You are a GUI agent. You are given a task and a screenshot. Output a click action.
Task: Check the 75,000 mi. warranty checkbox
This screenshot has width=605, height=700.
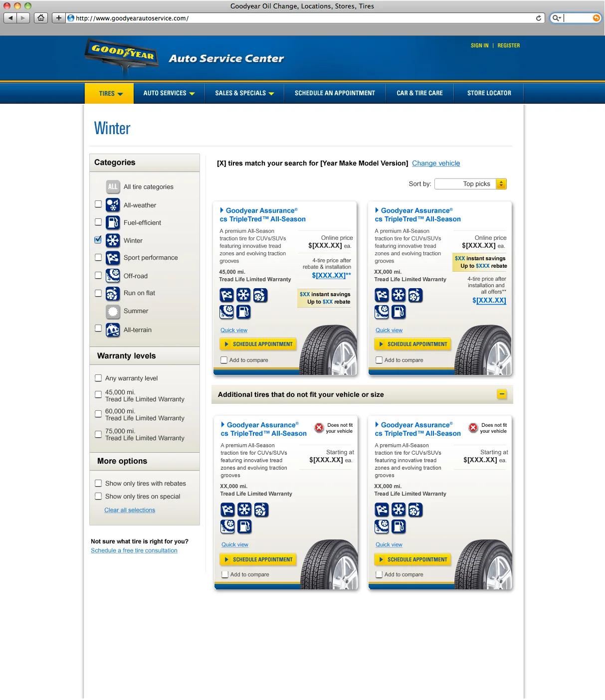pos(98,434)
